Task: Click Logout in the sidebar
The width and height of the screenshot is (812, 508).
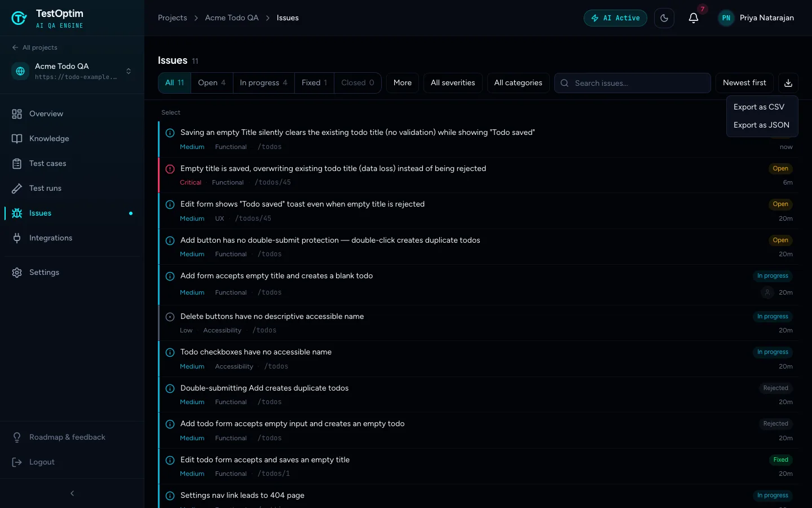Action: pyautogui.click(x=72, y=462)
